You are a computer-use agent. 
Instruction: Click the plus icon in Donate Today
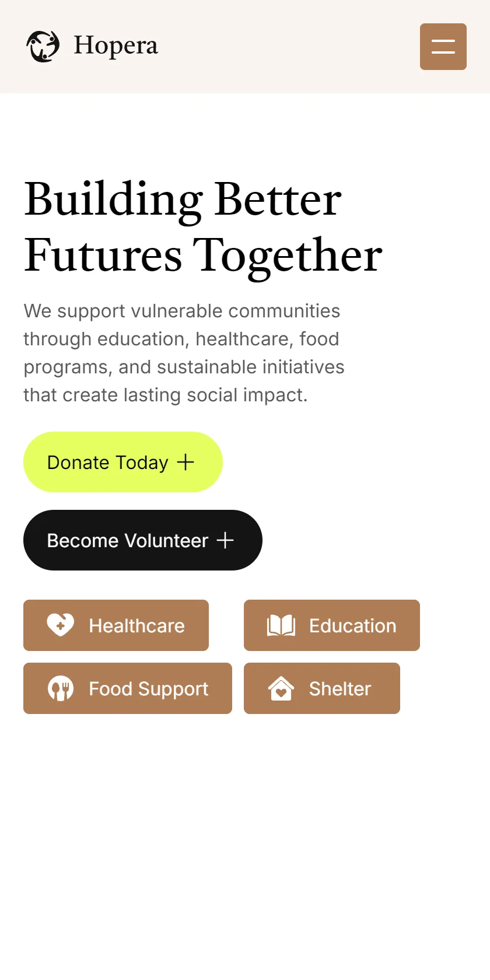[x=185, y=462]
